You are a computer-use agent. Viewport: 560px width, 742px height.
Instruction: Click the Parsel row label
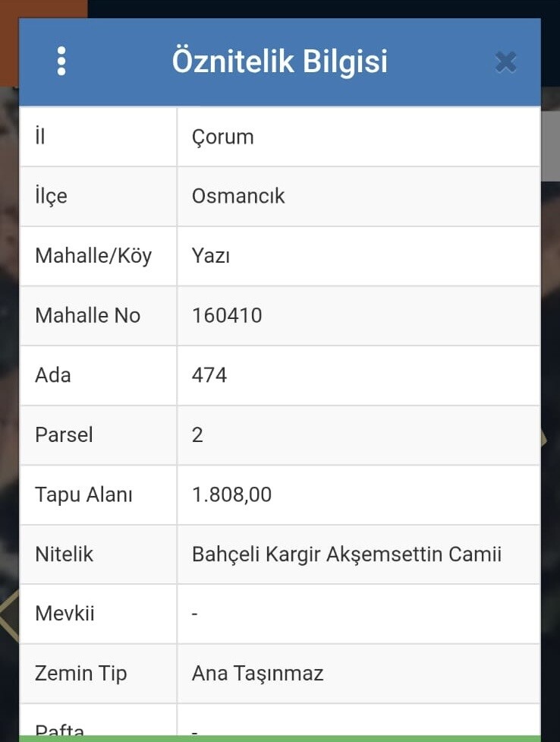(64, 434)
